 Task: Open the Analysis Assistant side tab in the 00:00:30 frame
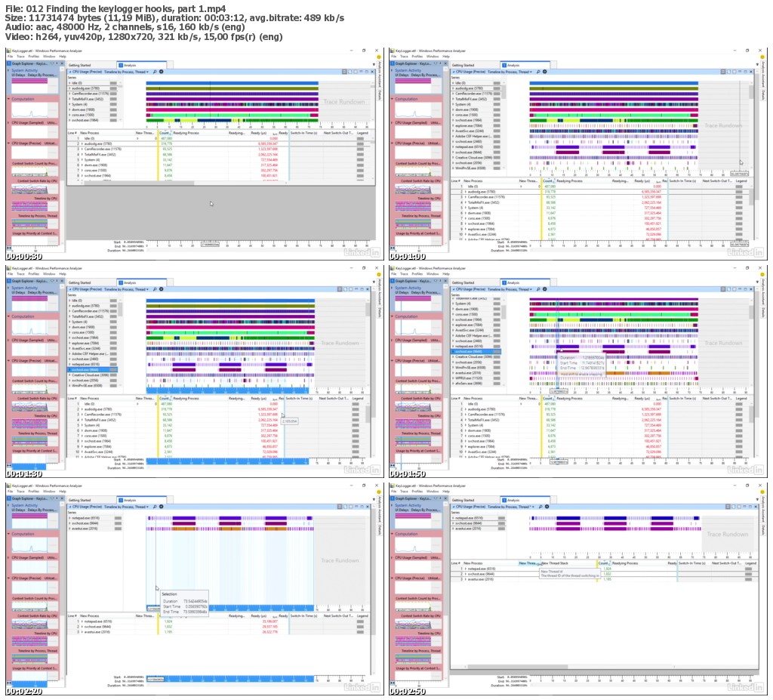379,75
